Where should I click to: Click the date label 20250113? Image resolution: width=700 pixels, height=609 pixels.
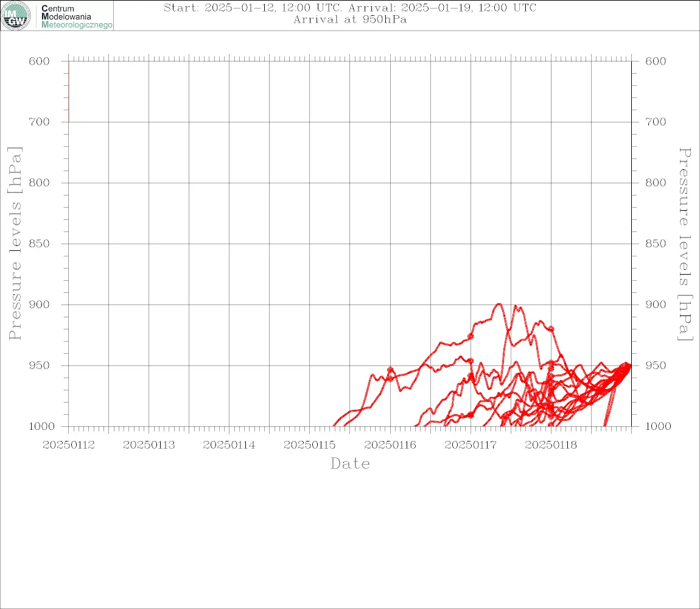coord(149,445)
